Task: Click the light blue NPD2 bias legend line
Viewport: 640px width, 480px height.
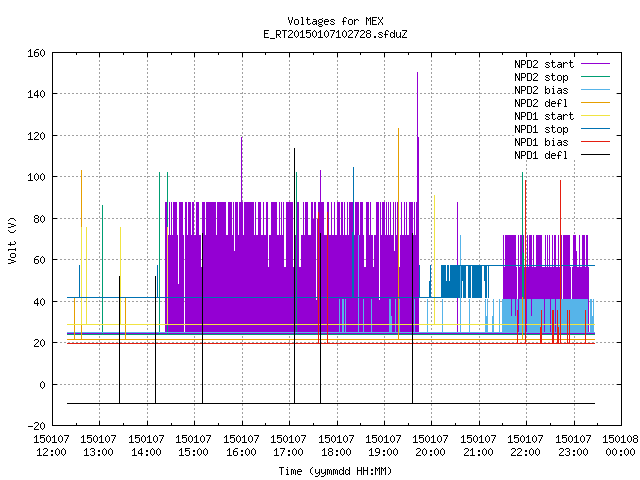Action: [595, 89]
